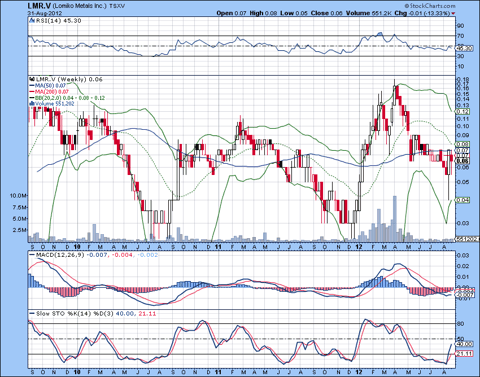The width and height of the screenshot is (480, 377).
Task: Select the High 0.08 value in the header
Action: (263, 13)
